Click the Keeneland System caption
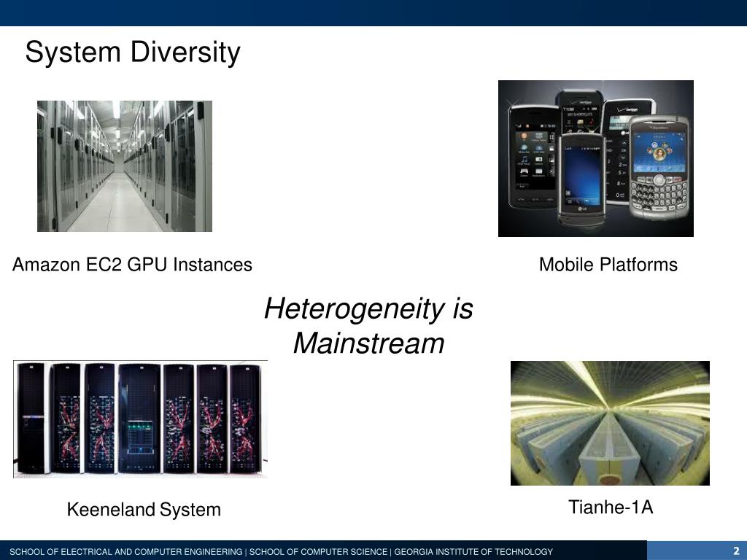 point(144,510)
